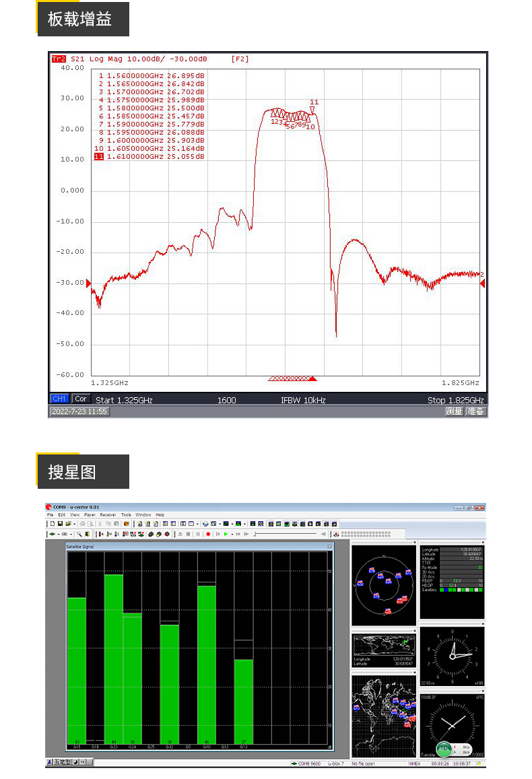
Task: Toggle the CH1 channel indicator
Action: click(60, 399)
